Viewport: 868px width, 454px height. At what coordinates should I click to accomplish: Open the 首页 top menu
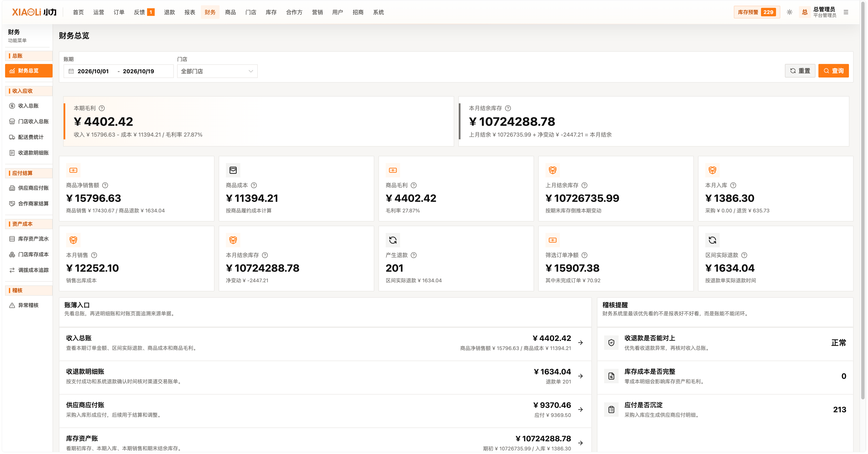(x=78, y=12)
